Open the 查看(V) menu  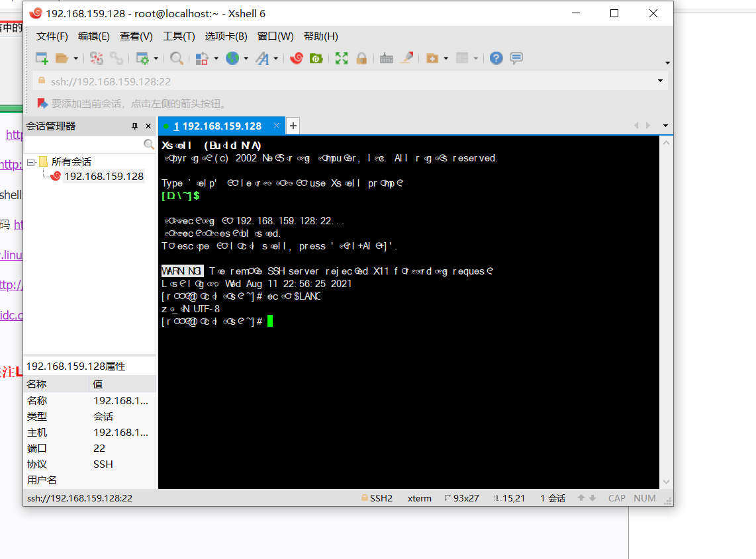click(x=136, y=36)
